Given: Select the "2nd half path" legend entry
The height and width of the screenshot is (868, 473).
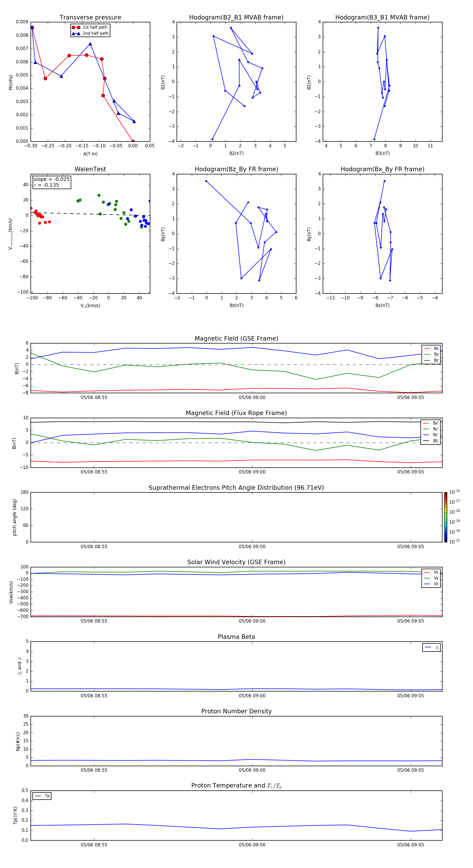Looking at the screenshot, I should point(90,33).
